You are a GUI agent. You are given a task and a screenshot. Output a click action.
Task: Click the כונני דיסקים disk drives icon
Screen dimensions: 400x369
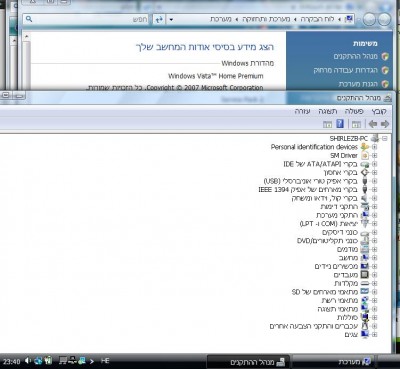(x=365, y=232)
